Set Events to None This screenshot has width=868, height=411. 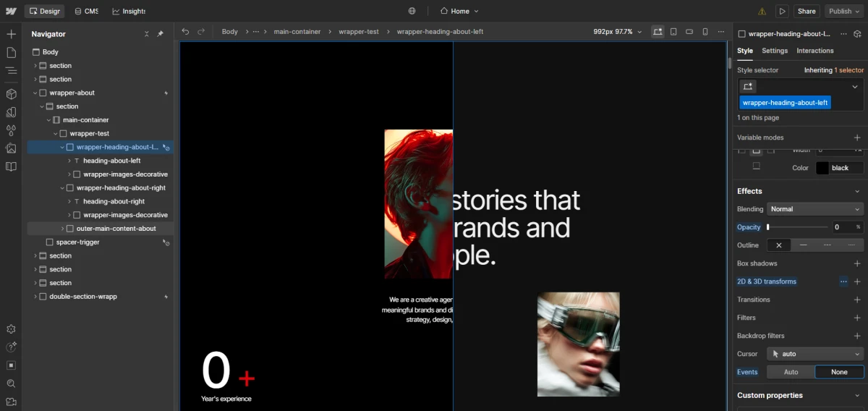coord(839,372)
